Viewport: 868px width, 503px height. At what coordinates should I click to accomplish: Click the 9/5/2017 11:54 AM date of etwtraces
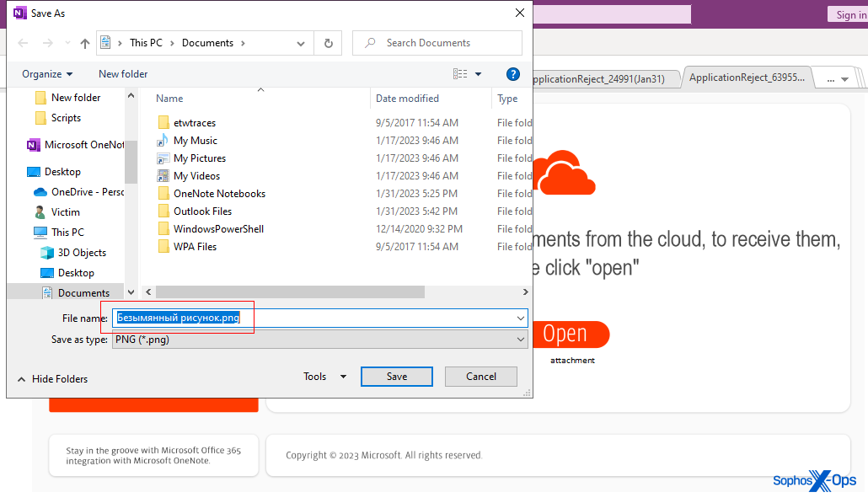tap(417, 123)
